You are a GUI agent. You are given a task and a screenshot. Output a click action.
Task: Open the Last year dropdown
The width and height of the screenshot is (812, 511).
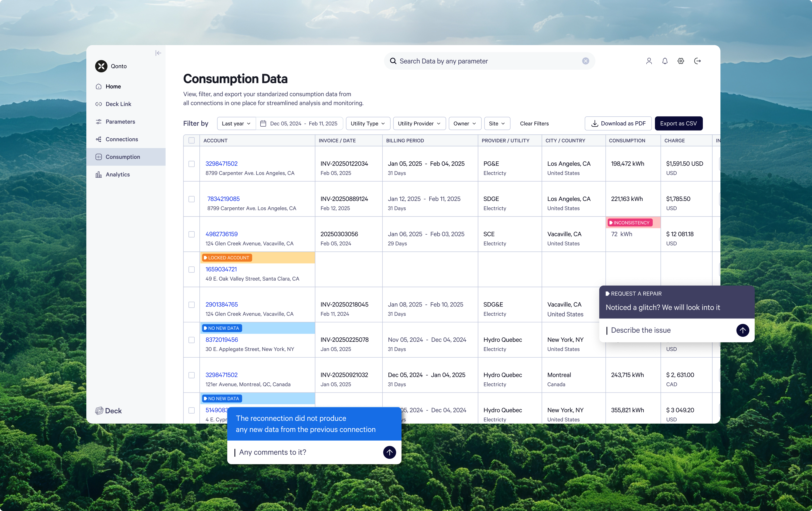point(236,123)
